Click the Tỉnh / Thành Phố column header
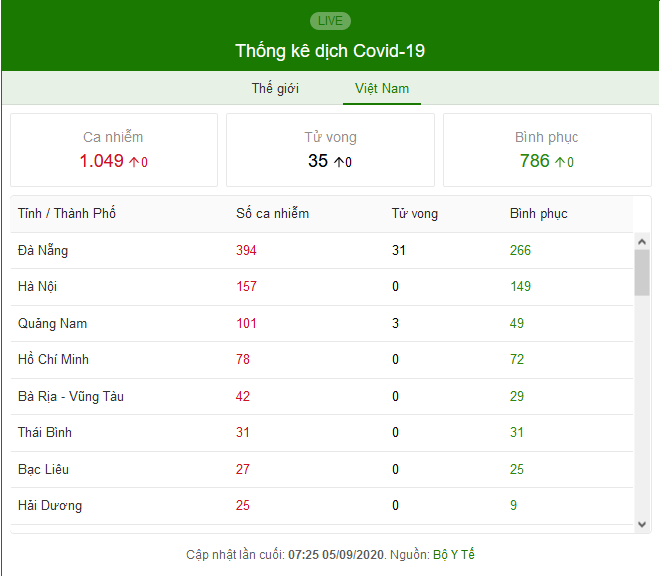 click(67, 213)
